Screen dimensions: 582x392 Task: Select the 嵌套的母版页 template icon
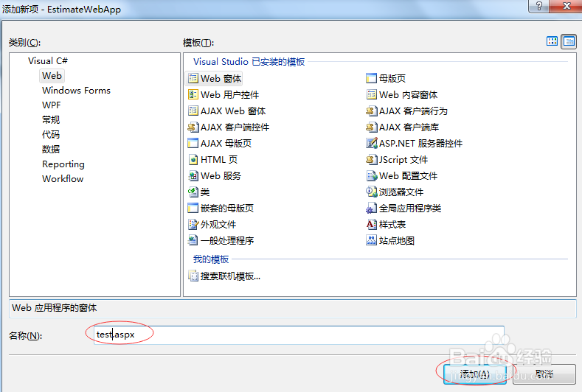[x=193, y=208]
